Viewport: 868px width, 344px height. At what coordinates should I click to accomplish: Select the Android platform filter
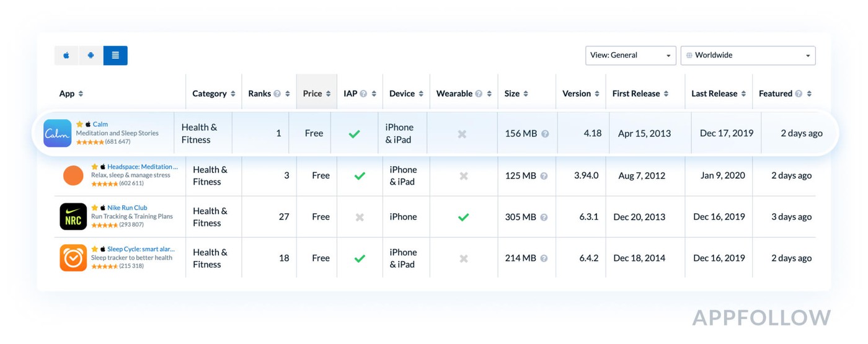point(91,55)
